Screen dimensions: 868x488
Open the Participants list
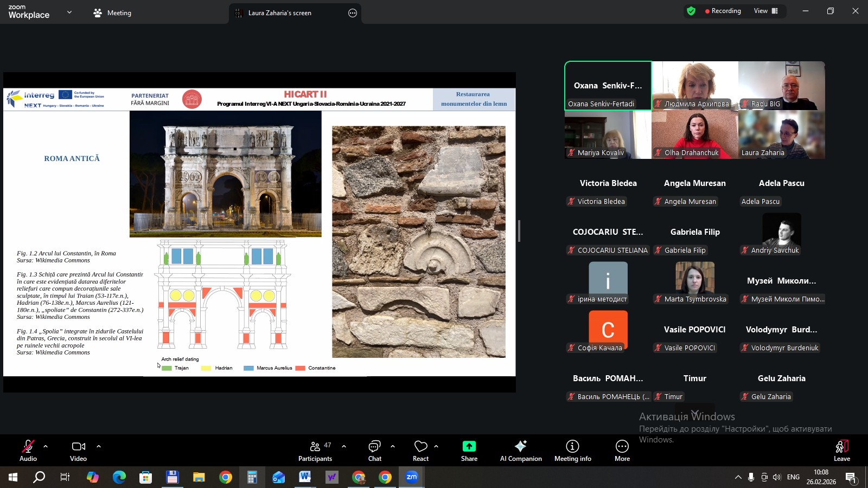click(315, 450)
